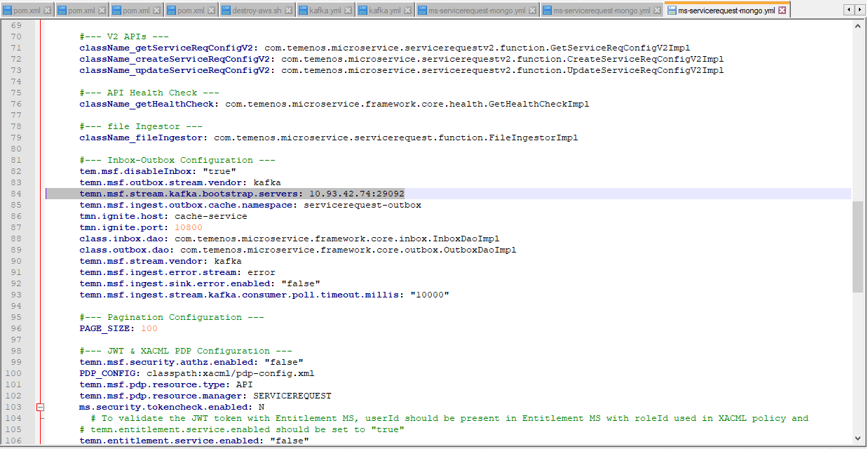This screenshot has height=449, width=868.
Task: Close the active ms-servicerequest-mongo.yml tab
Action: tap(782, 11)
